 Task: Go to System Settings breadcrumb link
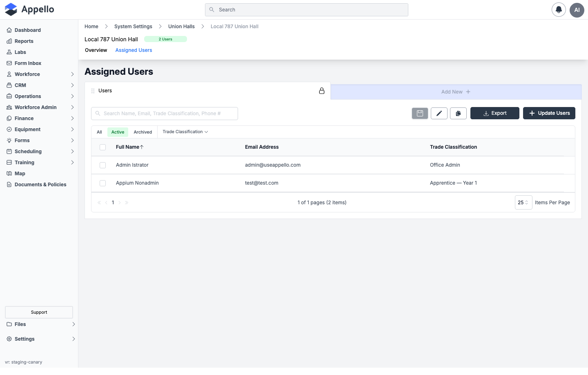pos(133,27)
